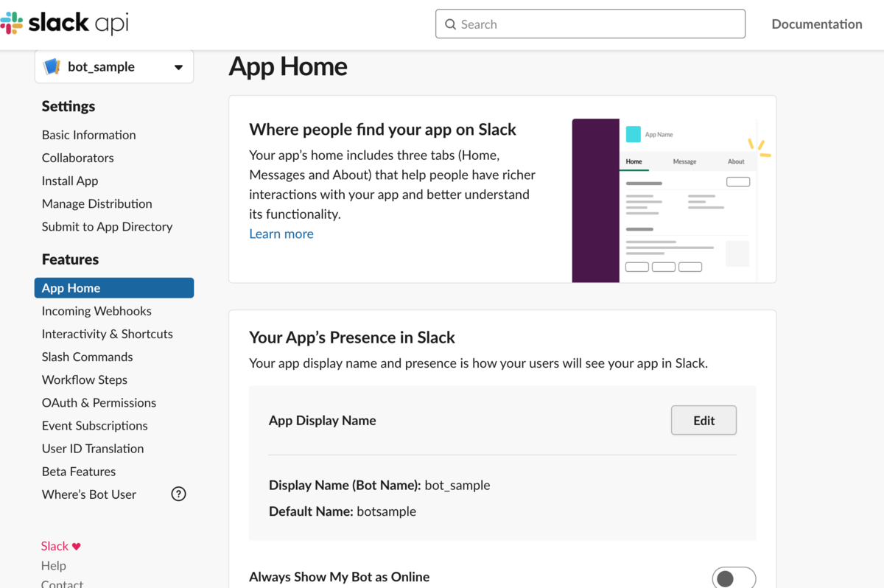
Task: Click Your App's Presence in Slack heading
Action: pyautogui.click(x=352, y=337)
